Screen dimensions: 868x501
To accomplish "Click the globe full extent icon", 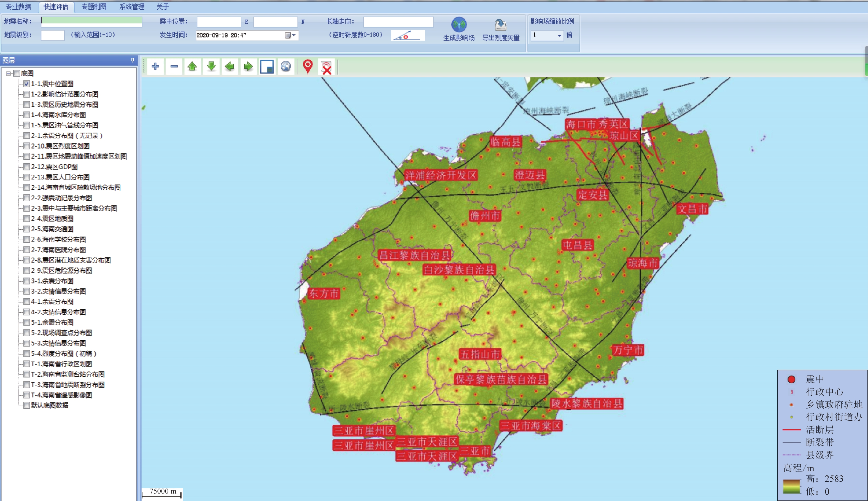I will tap(286, 66).
